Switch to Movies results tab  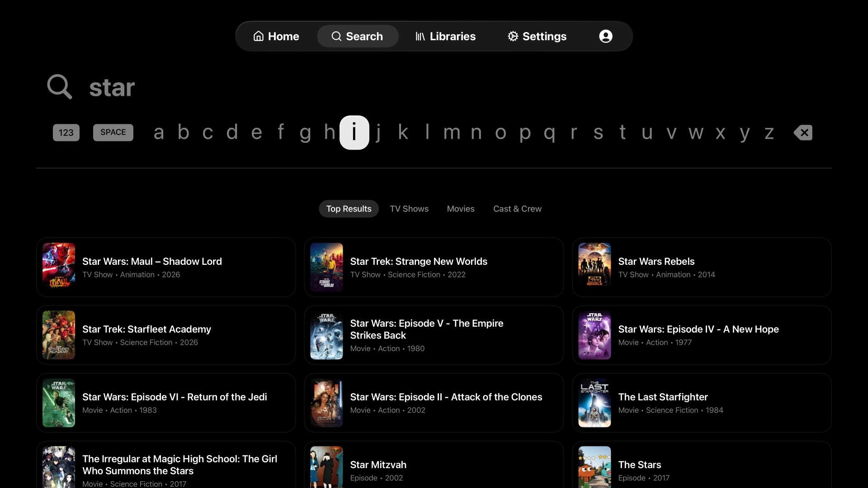[x=461, y=209]
